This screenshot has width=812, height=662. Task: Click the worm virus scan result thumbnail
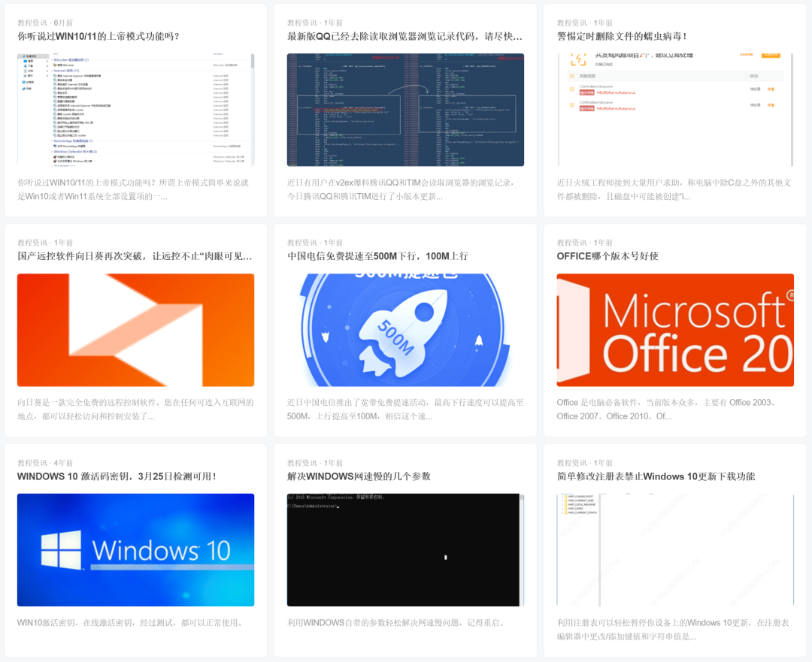(675, 110)
